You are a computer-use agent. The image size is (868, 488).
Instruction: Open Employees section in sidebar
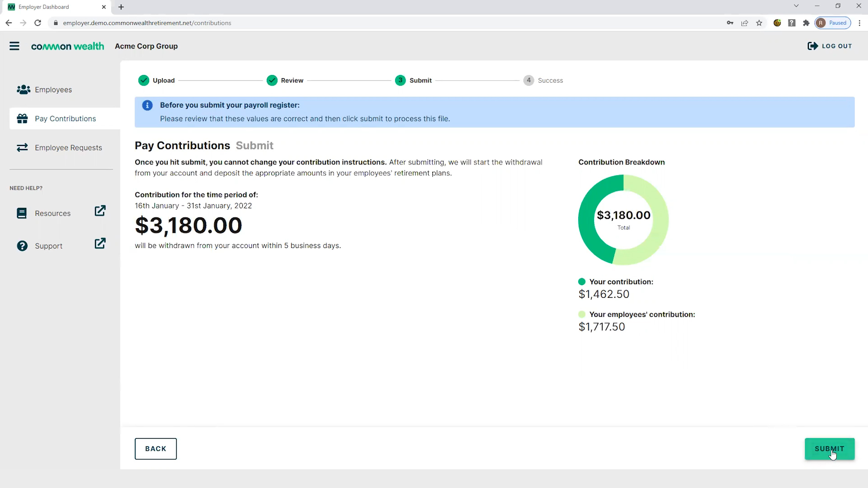point(53,90)
